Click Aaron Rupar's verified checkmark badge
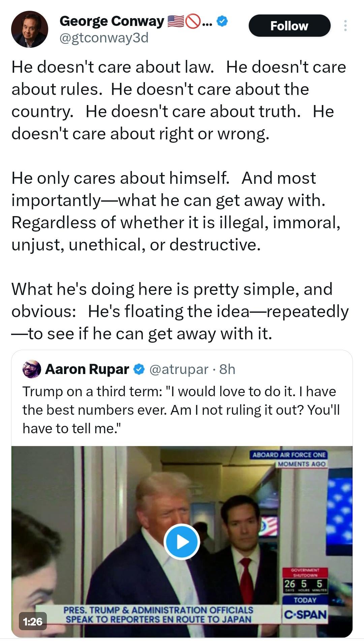Screen dimensions: 364x644 [x=139, y=369]
